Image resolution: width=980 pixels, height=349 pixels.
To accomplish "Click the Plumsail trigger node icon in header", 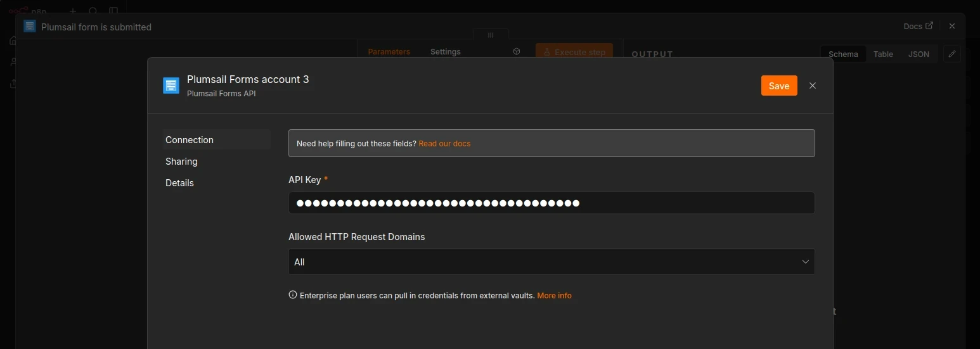I will pyautogui.click(x=30, y=26).
